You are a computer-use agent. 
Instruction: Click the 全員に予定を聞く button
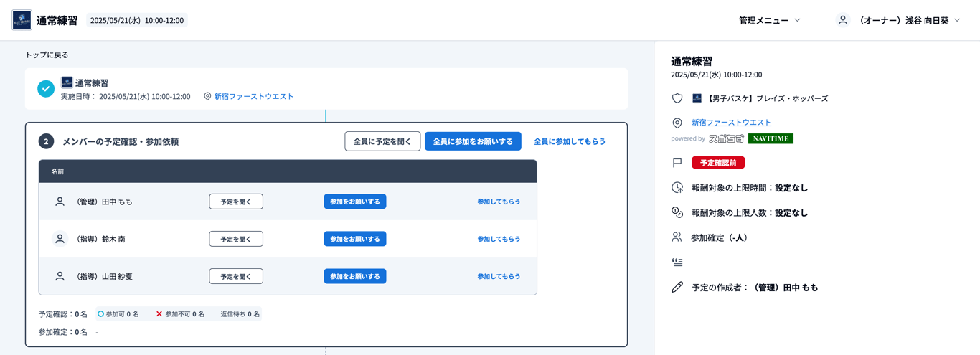[x=382, y=141]
